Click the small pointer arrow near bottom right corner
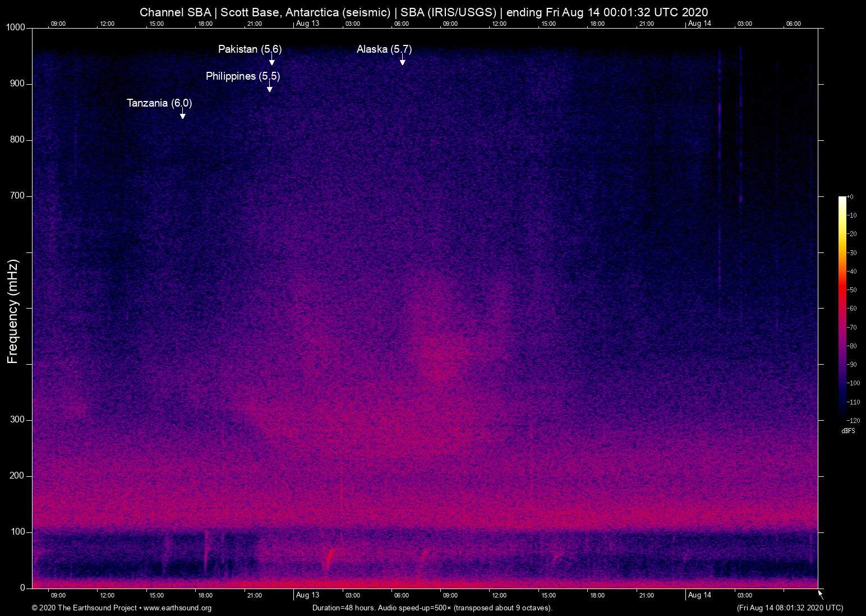This screenshot has width=866, height=616. click(819, 594)
